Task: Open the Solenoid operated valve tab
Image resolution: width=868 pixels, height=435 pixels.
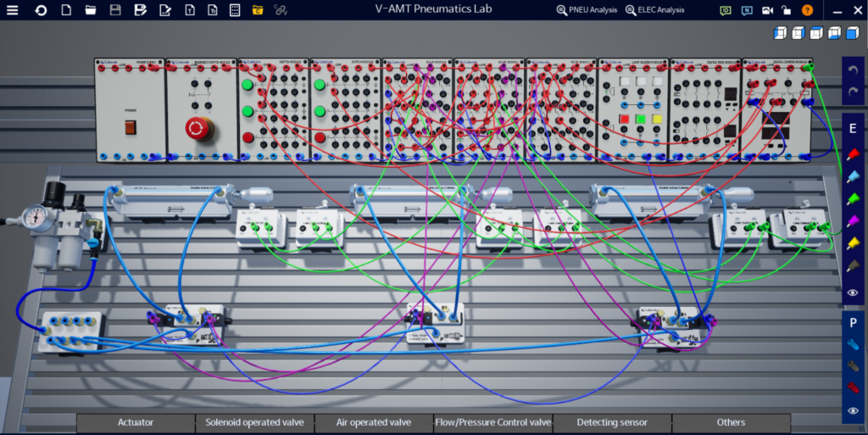Action: (x=254, y=423)
